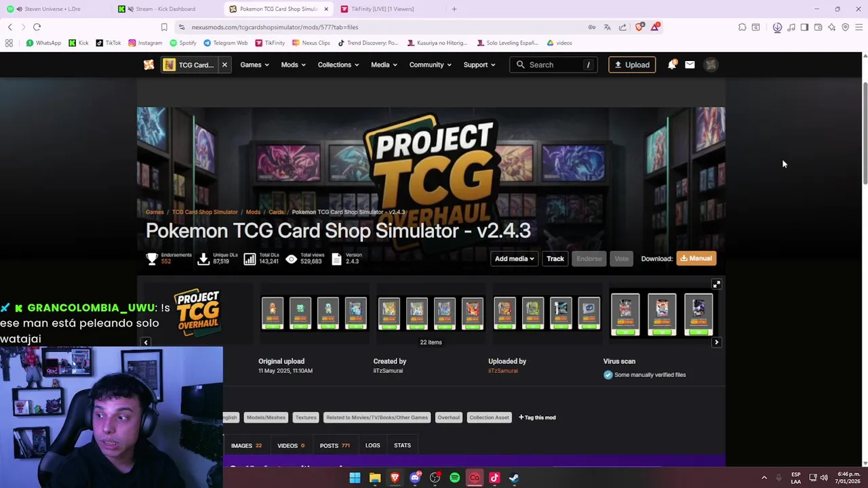Click the Manual download button
This screenshot has height=488, width=868.
click(696, 258)
